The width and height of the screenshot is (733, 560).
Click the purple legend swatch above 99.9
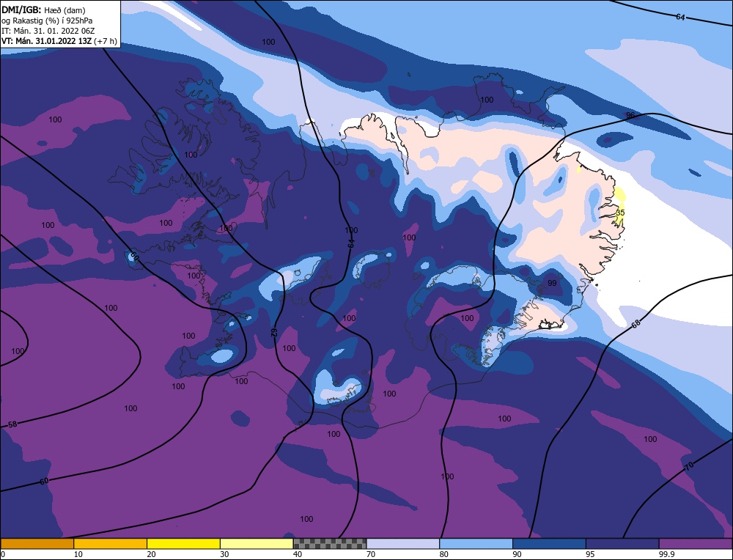pyautogui.click(x=696, y=544)
